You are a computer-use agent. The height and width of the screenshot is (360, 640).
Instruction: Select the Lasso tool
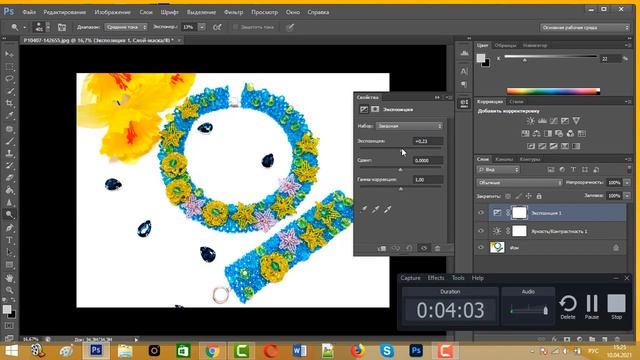point(9,78)
